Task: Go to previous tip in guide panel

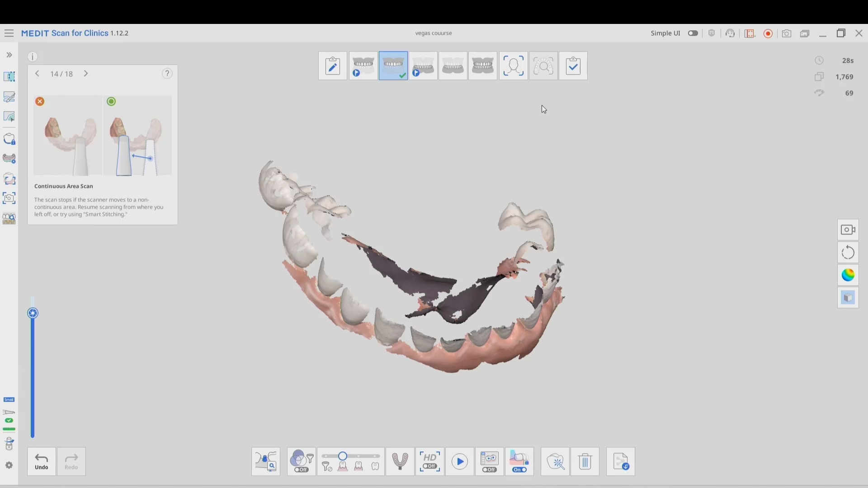Action: (x=38, y=74)
